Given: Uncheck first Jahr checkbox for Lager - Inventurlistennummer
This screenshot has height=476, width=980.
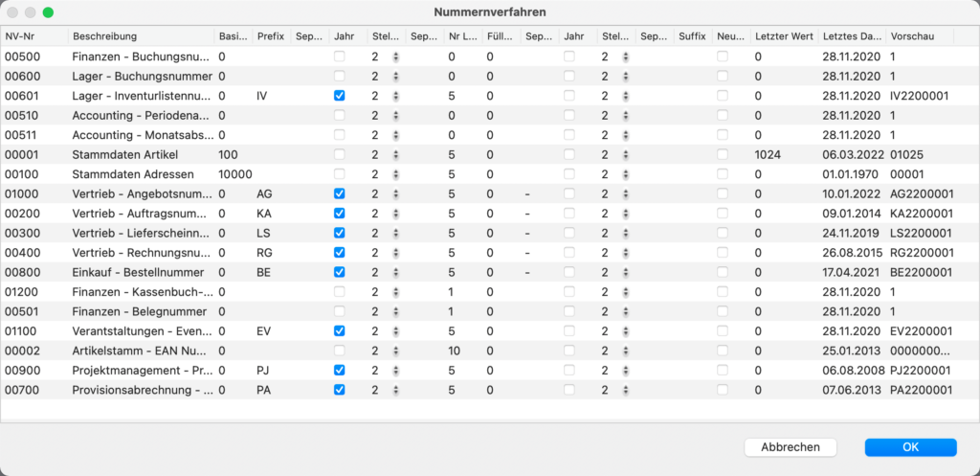Looking at the screenshot, I should coord(340,96).
